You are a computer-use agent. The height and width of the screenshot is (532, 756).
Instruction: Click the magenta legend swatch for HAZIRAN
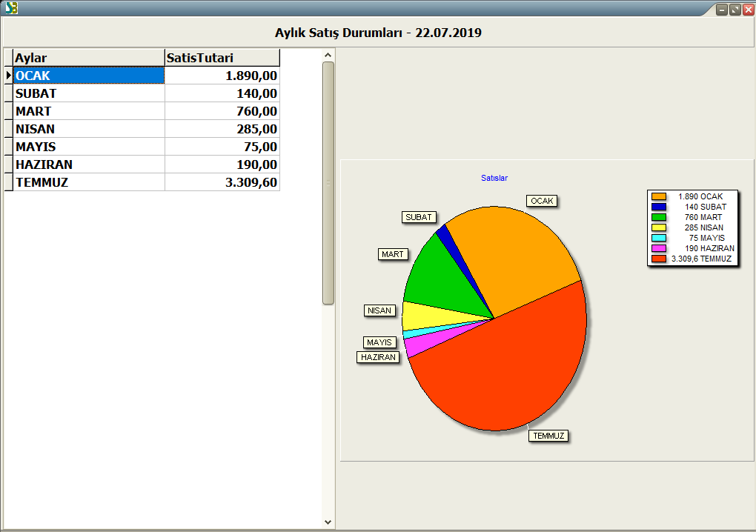[659, 249]
